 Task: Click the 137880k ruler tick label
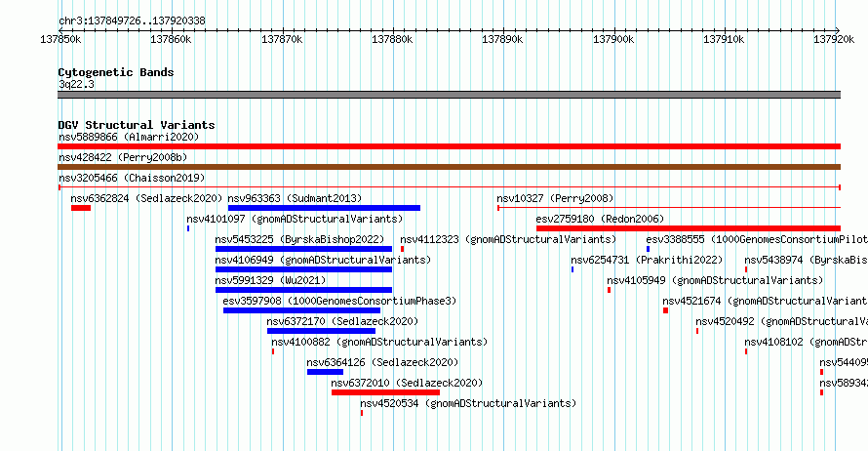[x=392, y=39]
